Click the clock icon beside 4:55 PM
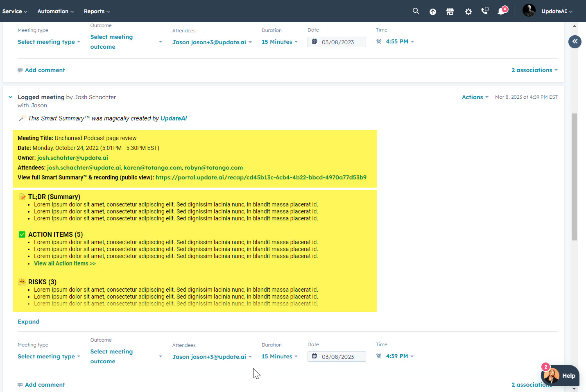This screenshot has height=392, width=586. point(379,41)
